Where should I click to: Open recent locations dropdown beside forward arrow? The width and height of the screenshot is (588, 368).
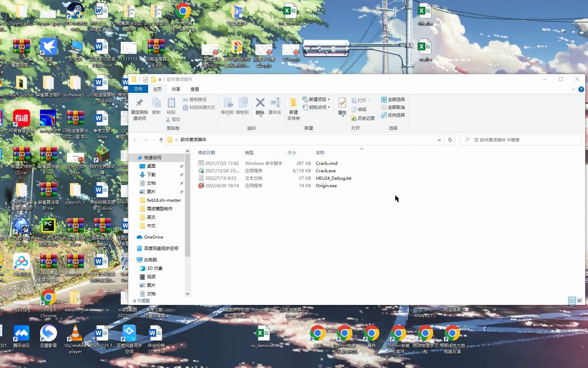[154, 140]
